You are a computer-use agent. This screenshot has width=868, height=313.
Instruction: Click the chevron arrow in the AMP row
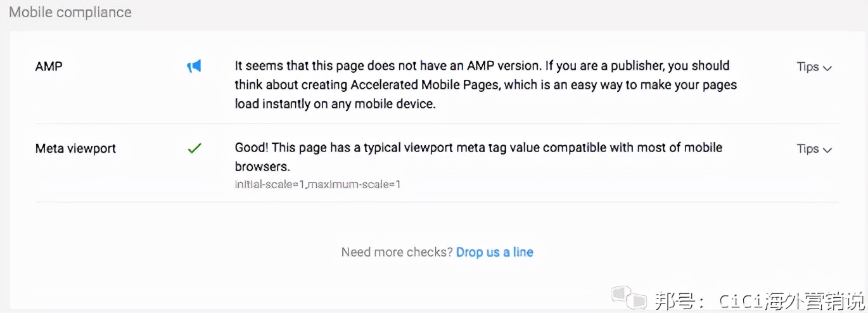point(827,68)
